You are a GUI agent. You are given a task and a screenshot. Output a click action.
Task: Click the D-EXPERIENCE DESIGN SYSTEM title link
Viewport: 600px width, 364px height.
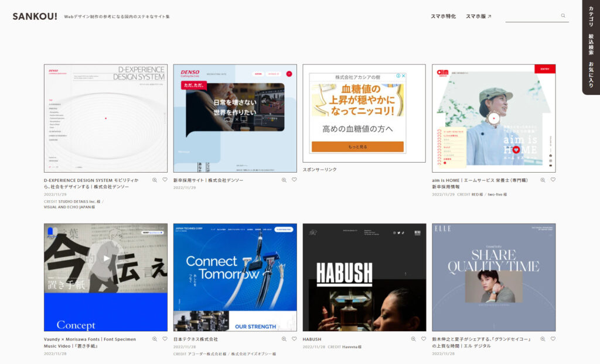[x=91, y=184]
